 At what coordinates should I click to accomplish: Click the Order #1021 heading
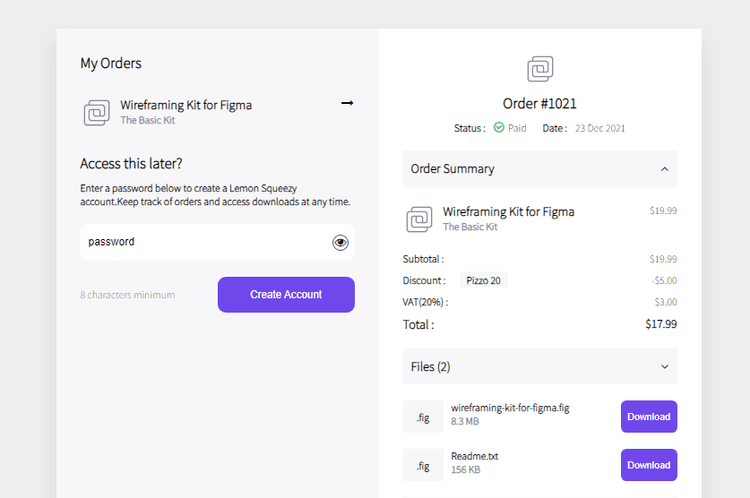(540, 103)
